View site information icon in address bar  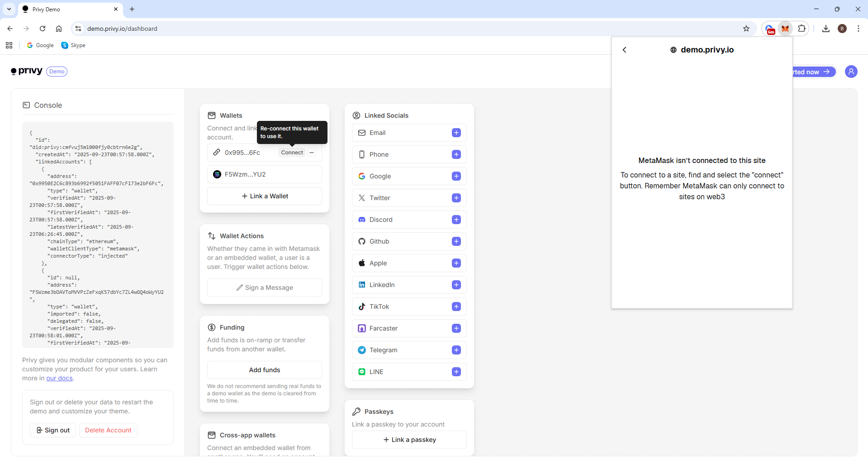click(78, 29)
